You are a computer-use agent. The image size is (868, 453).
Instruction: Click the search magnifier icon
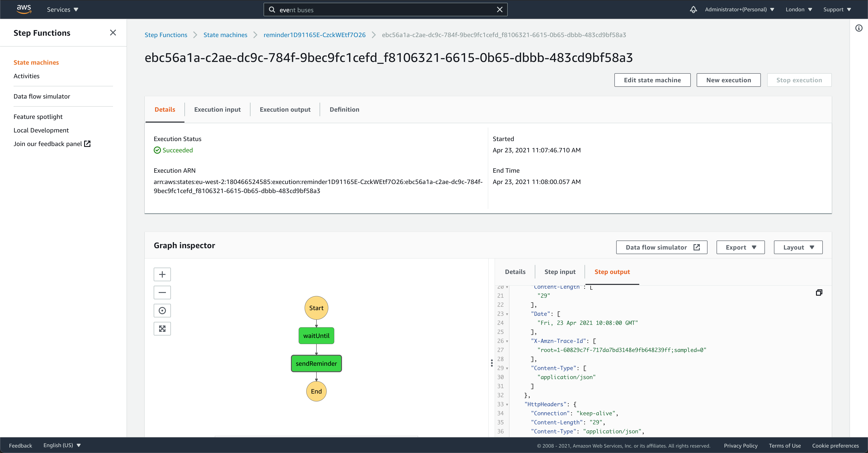point(271,9)
